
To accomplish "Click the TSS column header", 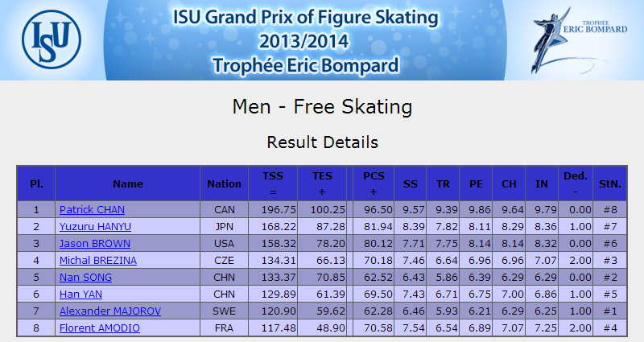I will tap(273, 183).
